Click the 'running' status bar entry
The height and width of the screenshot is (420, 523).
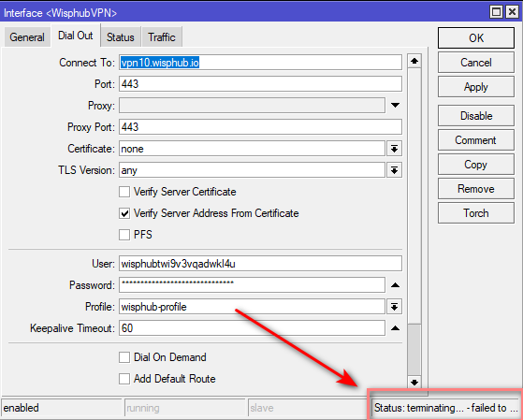pos(185,408)
